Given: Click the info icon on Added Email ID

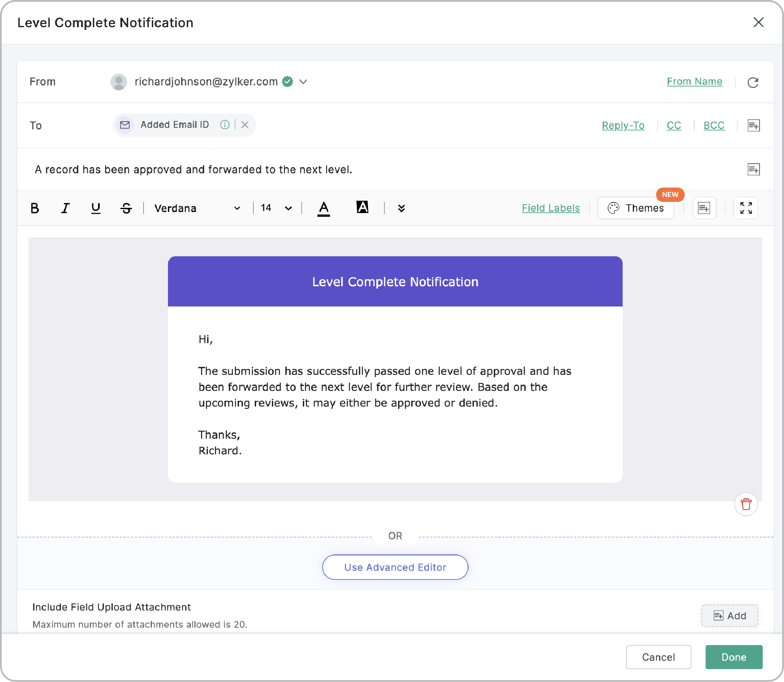Looking at the screenshot, I should click(x=225, y=125).
